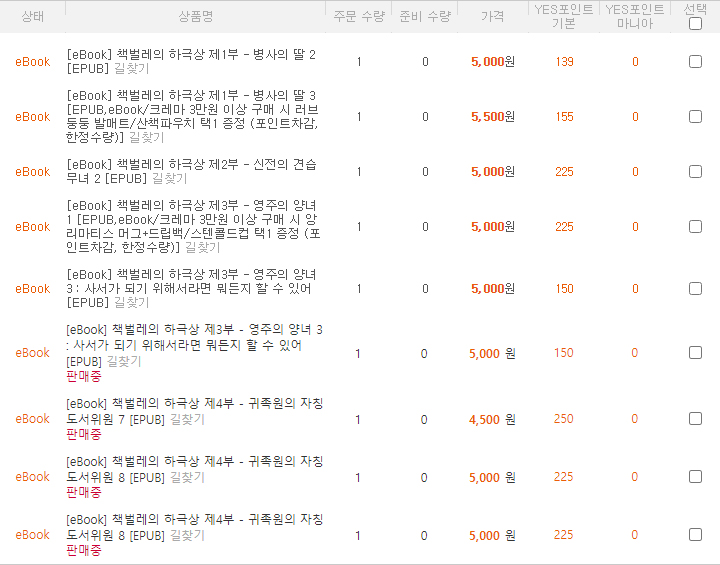
Task: Click 5,000원 price in 영주의 양녀 1 row
Action: pyautogui.click(x=493, y=227)
